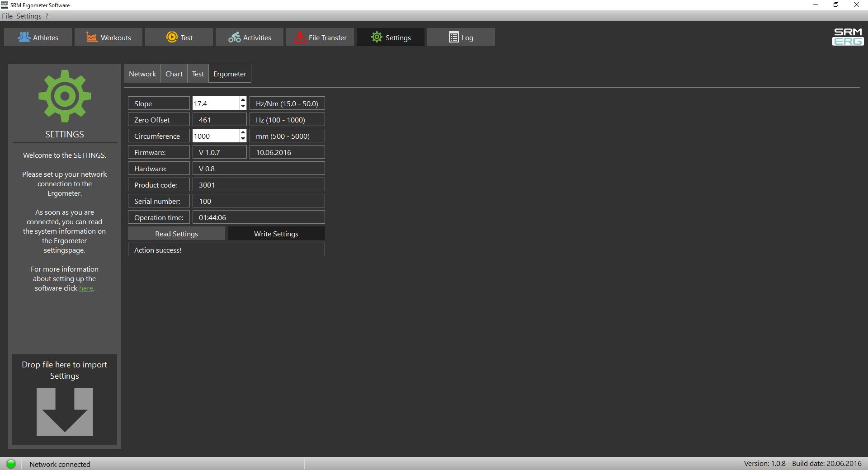The height and width of the screenshot is (470, 868).
Task: Click the 'Hz/Nm (15.0 - 50.0)' range label
Action: click(x=287, y=103)
